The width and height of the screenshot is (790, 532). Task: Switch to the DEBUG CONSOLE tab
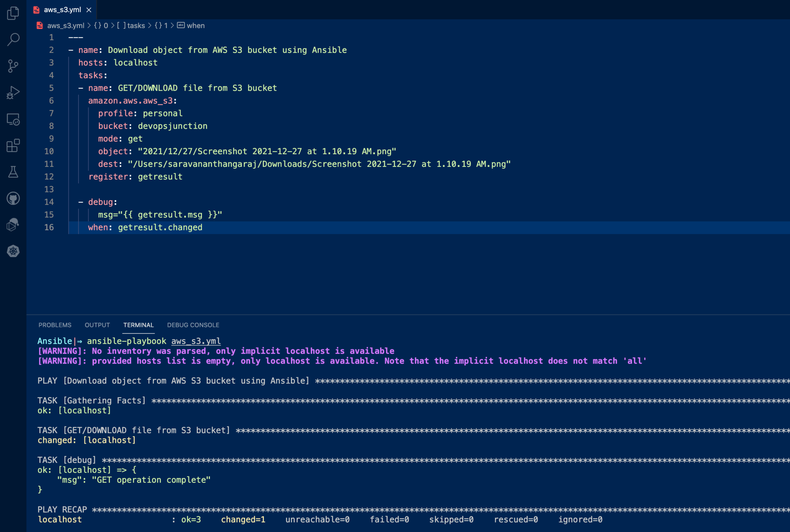point(193,325)
